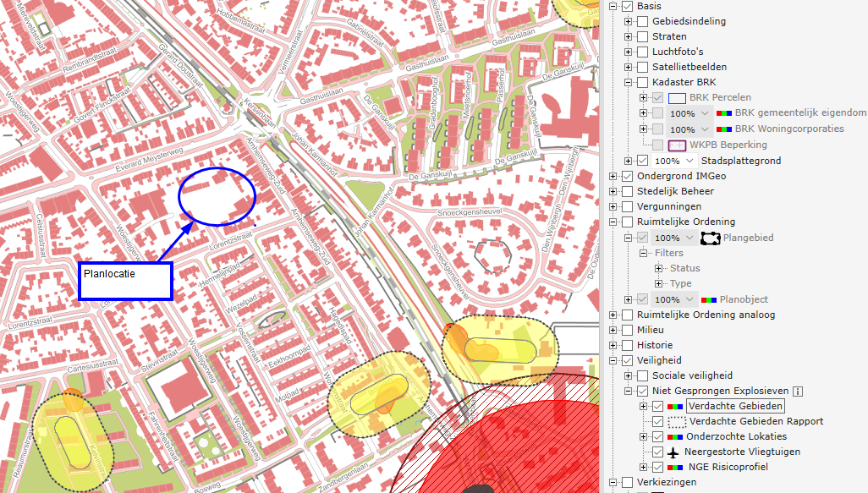The image size is (868, 493).
Task: Check the Satellietbeelden layer checkbox
Action: click(643, 67)
